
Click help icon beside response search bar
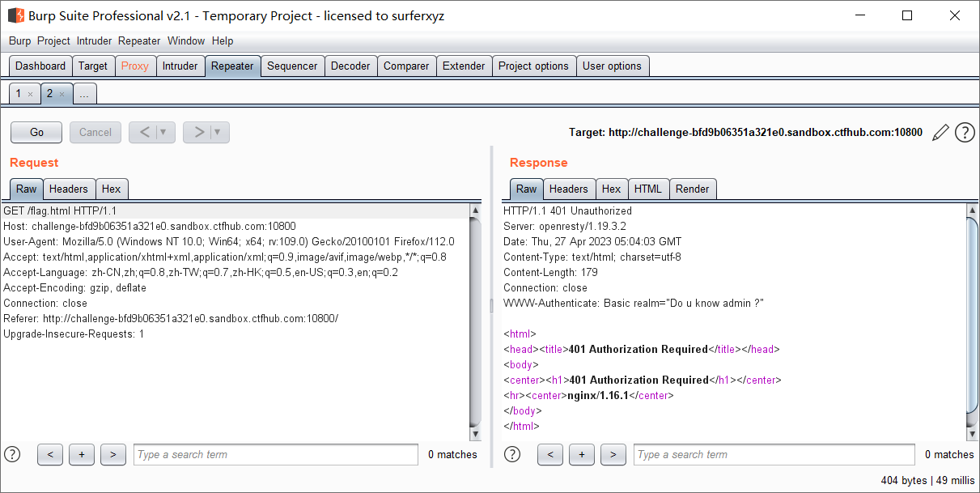tap(512, 454)
